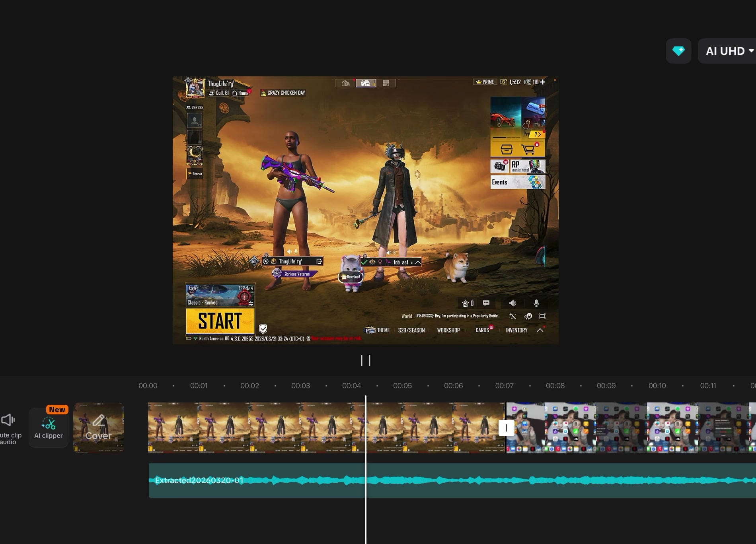The width and height of the screenshot is (756, 544).
Task: Open the INVENTORY menu item
Action: click(516, 330)
